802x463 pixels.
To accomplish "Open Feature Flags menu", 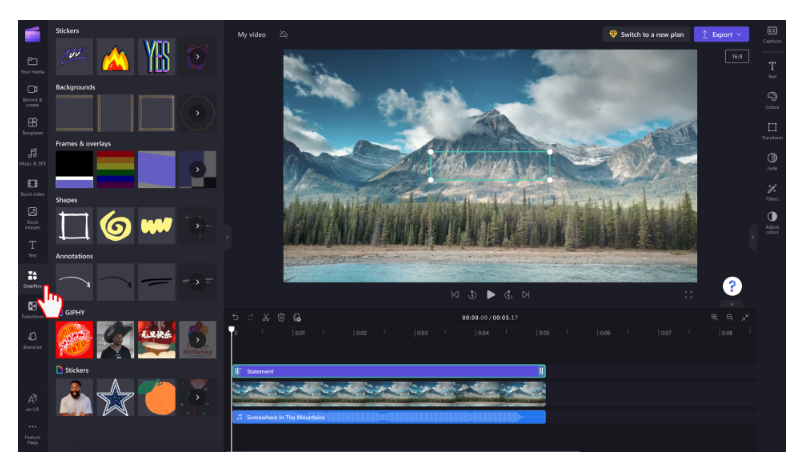I will tap(32, 434).
